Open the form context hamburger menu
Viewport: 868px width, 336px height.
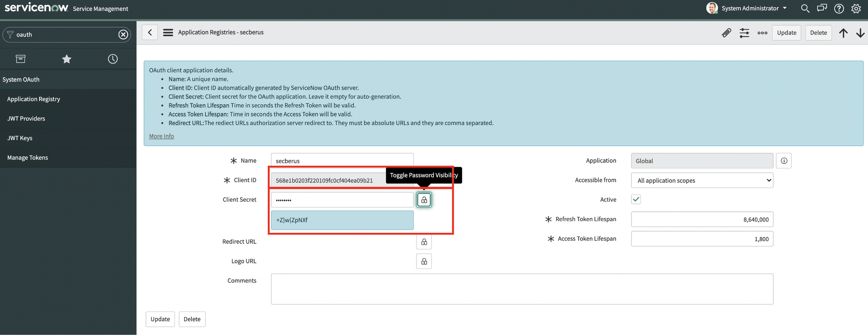click(x=168, y=32)
